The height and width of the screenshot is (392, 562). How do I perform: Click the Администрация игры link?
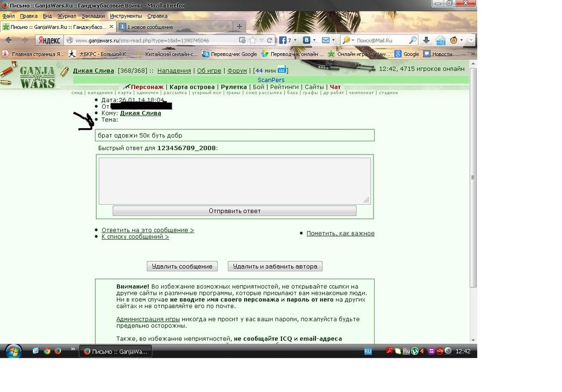148,319
